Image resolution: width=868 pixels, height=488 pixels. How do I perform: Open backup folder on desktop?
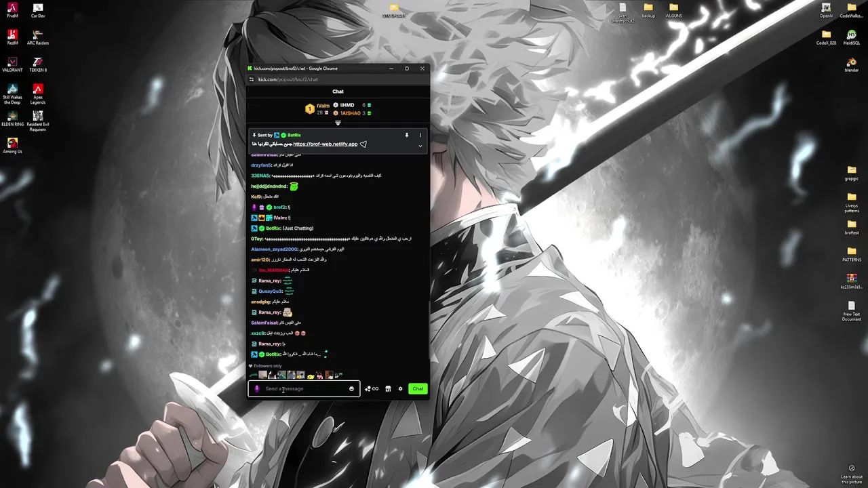click(648, 11)
